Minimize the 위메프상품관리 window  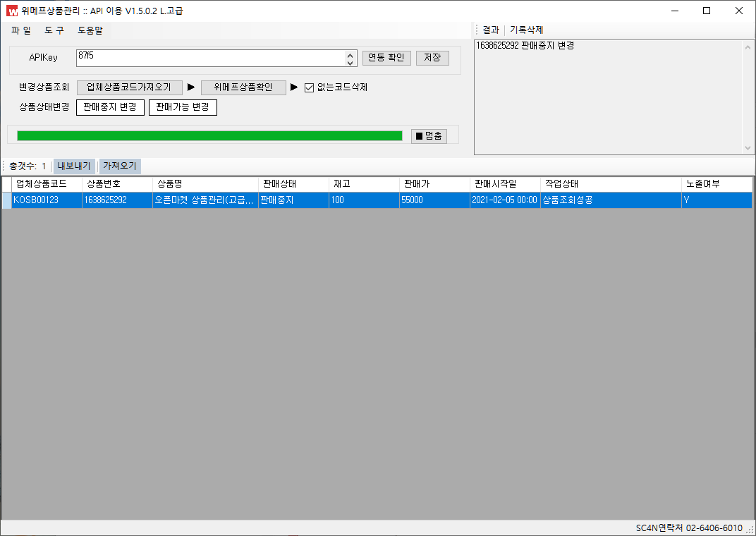point(675,11)
